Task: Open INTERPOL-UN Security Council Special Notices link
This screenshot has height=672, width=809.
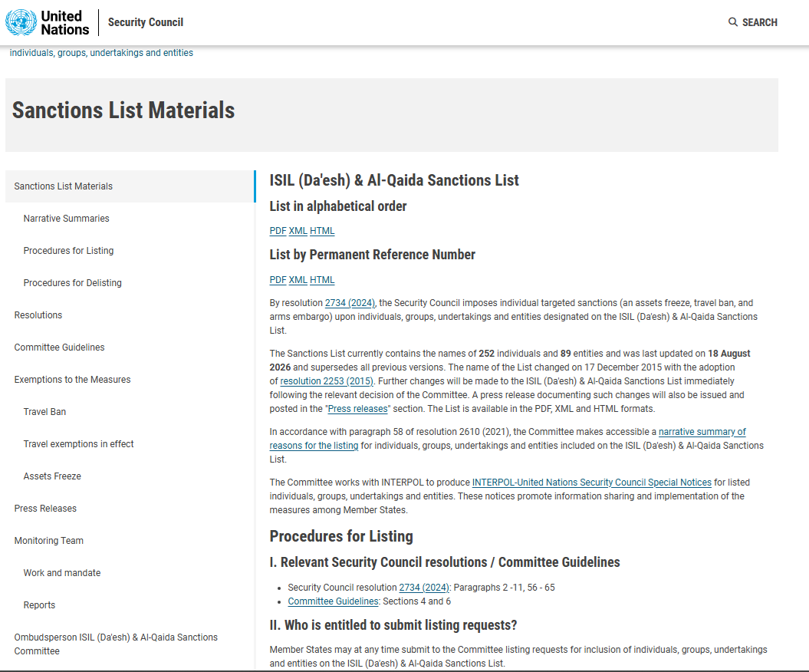Action: (x=592, y=482)
